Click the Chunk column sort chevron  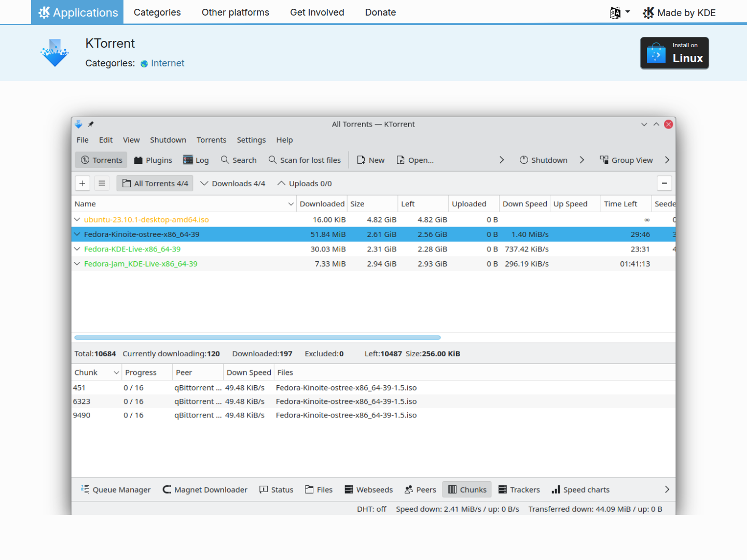coord(116,373)
